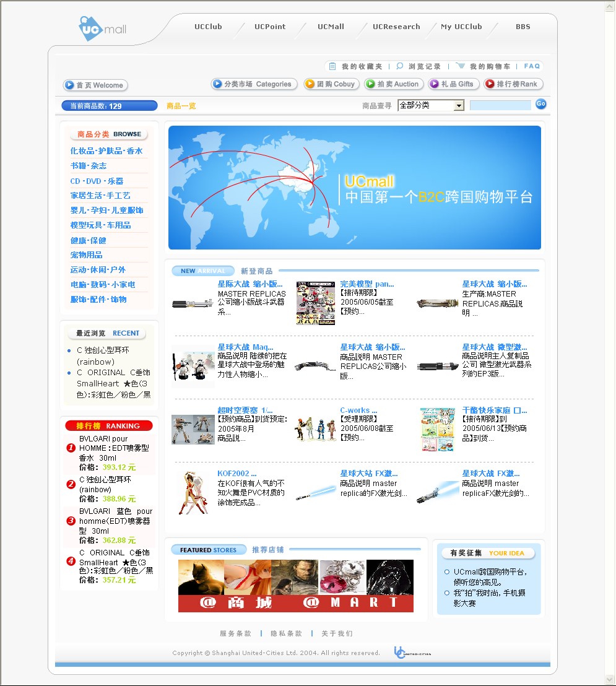The height and width of the screenshot is (686, 616).
Task: Open 我"拍"我时尚 手机摄影大赛 link
Action: pyautogui.click(x=489, y=598)
